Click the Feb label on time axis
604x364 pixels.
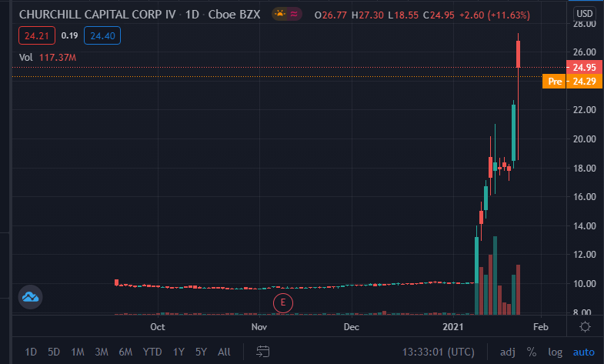click(541, 327)
